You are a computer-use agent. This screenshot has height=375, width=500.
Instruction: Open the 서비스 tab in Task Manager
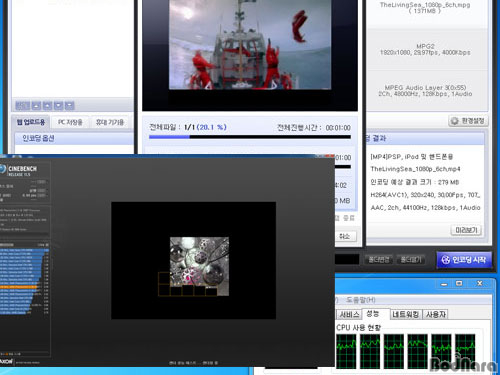click(x=349, y=314)
